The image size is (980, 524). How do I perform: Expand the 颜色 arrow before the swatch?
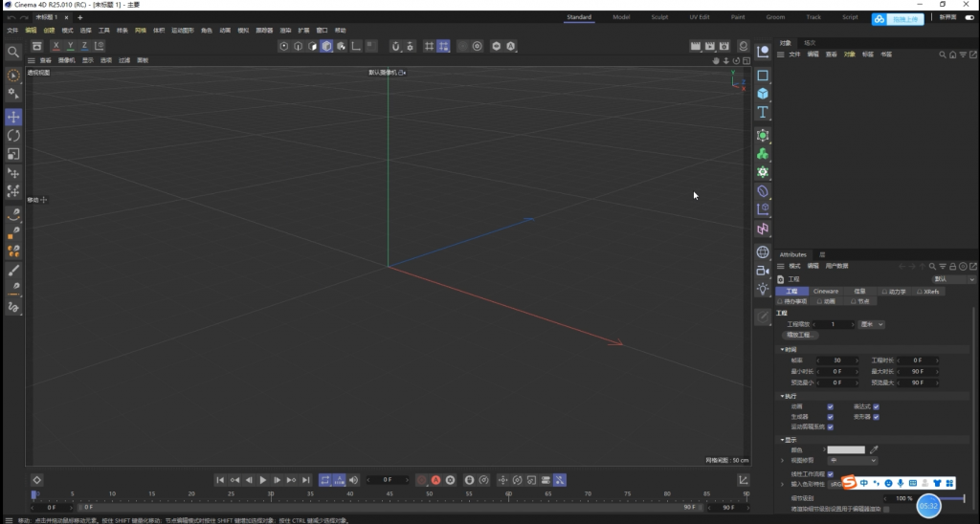coord(824,449)
